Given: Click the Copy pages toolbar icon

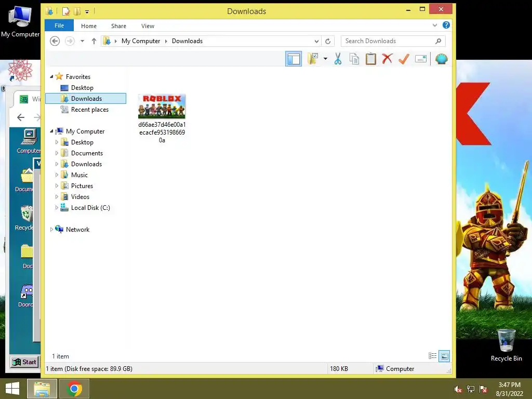Looking at the screenshot, I should [354, 59].
